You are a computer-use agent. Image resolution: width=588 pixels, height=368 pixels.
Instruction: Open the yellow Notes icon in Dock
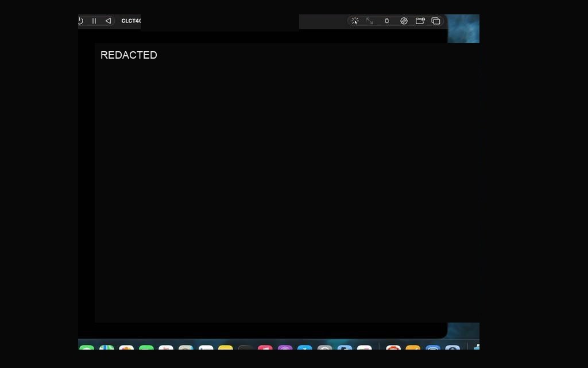(x=225, y=347)
